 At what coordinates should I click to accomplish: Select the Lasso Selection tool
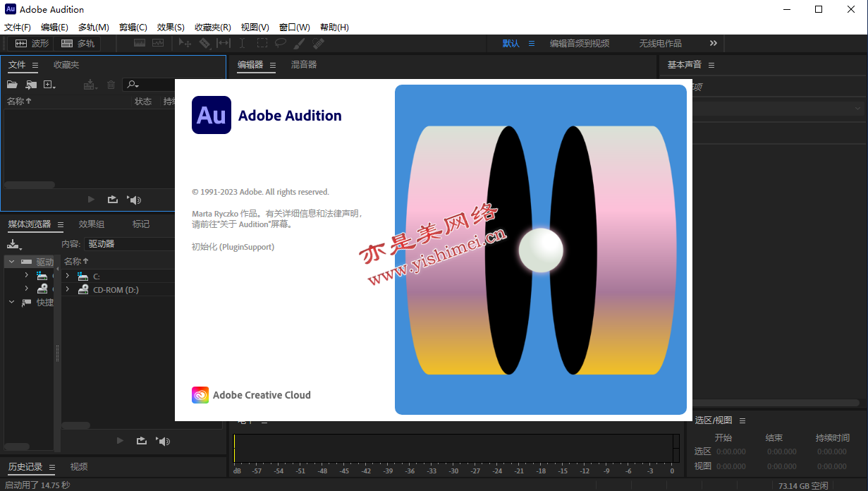281,43
